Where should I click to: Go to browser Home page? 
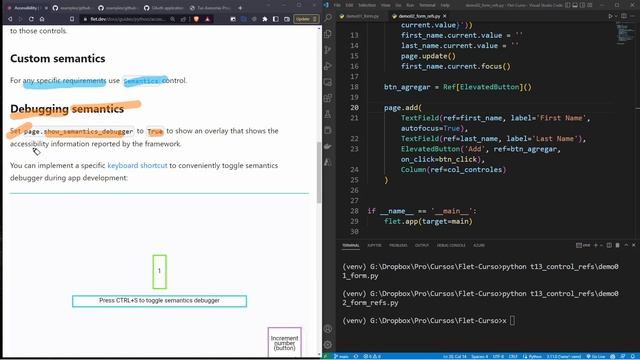pos(42,19)
